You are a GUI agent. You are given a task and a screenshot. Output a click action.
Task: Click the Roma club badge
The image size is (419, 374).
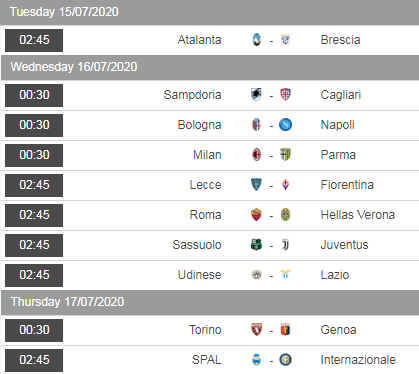256,215
